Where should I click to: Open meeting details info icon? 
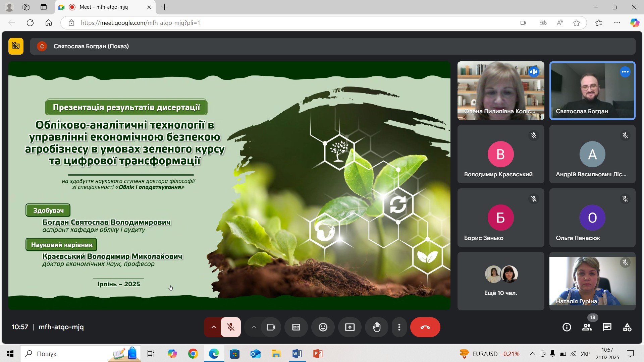click(x=567, y=327)
